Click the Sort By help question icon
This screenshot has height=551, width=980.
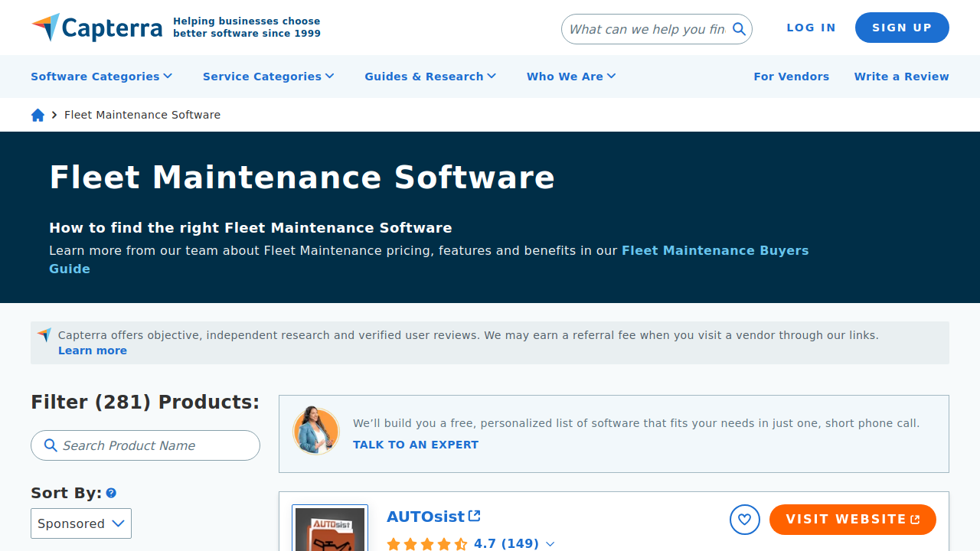(x=111, y=493)
